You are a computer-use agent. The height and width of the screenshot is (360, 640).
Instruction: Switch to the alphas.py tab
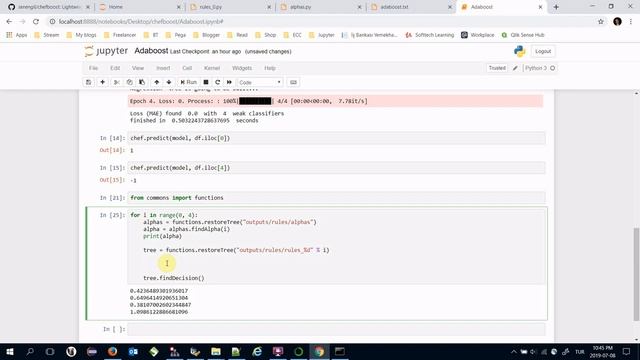coord(320,7)
